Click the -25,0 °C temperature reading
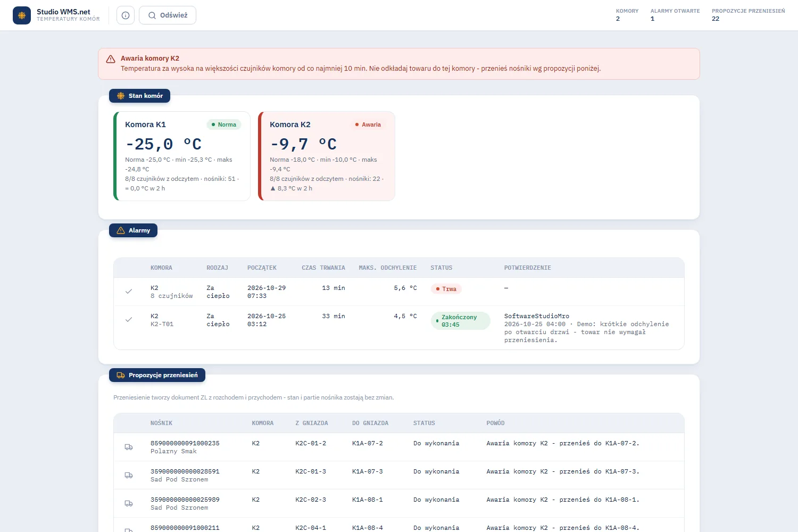Viewport: 798px width, 532px height. (163, 144)
